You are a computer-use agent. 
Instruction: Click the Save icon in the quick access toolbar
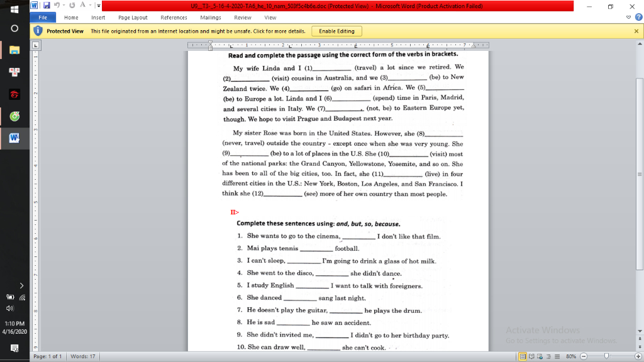coord(47,5)
